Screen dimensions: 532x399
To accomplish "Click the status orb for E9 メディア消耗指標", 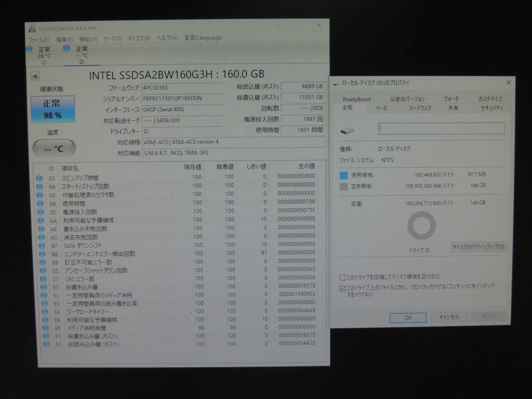I will click(46, 328).
